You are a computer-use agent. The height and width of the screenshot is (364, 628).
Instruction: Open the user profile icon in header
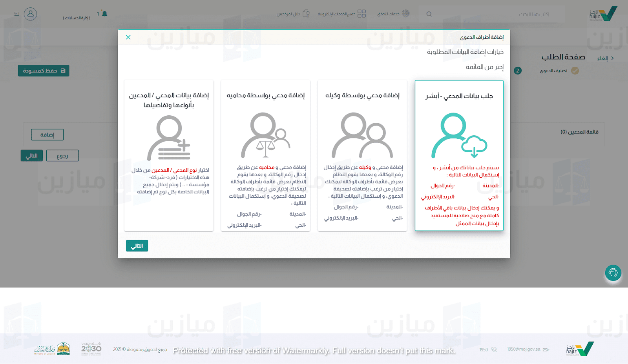coord(31,14)
